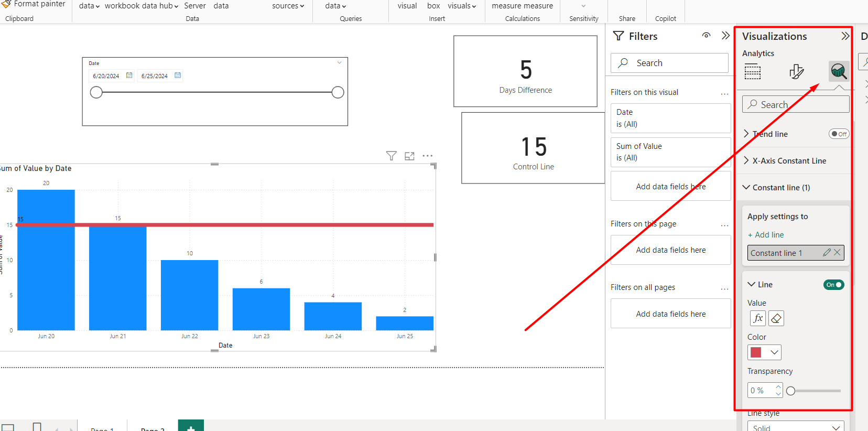This screenshot has height=431, width=868.
Task: Delete Constant line 1 with X icon
Action: point(837,253)
